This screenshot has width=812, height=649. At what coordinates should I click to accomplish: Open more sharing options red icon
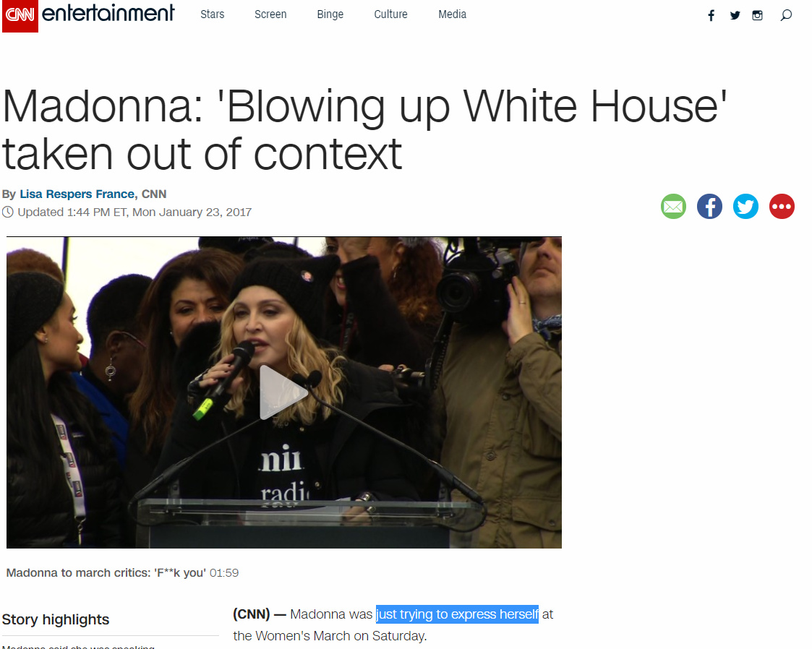[x=782, y=207]
